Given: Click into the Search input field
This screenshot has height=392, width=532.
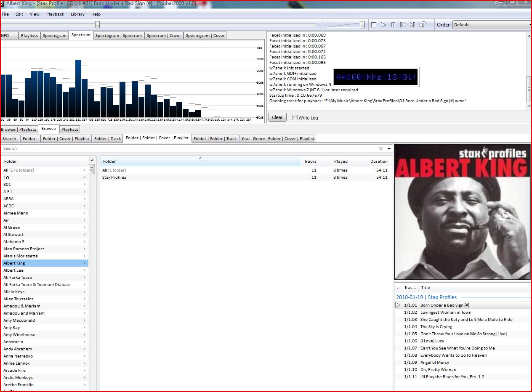Looking at the screenshot, I should click(x=189, y=148).
